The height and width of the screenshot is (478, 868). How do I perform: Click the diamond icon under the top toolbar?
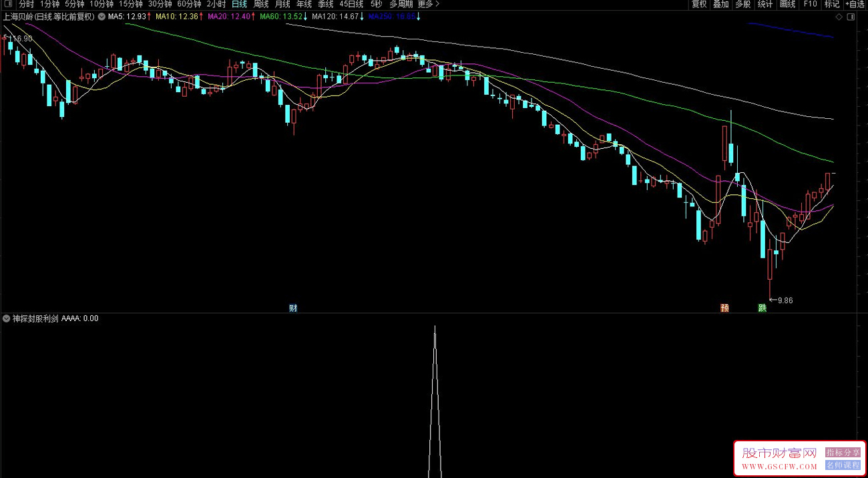(839, 17)
